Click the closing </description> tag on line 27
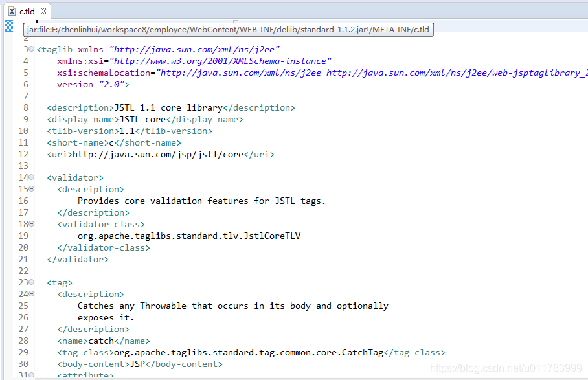 (x=93, y=329)
